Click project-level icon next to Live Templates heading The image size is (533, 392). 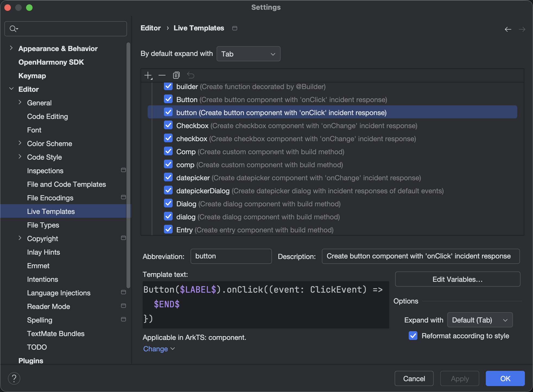click(x=235, y=28)
